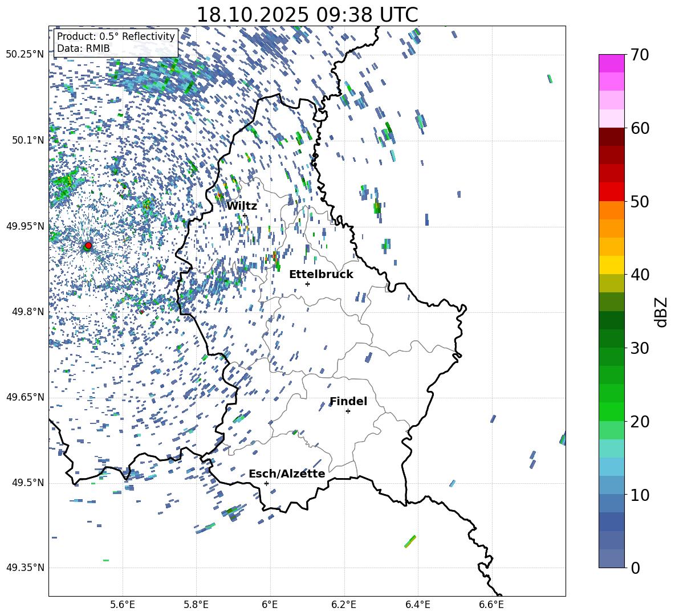This screenshot has height=616, width=675.
Task: Click the Wiltz station cross marker
Action: [245, 215]
